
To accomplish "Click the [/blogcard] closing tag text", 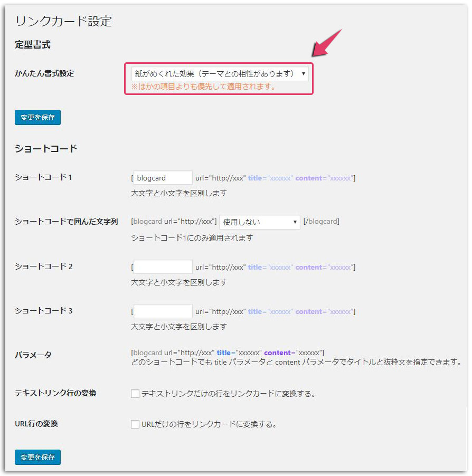I will tap(321, 222).
